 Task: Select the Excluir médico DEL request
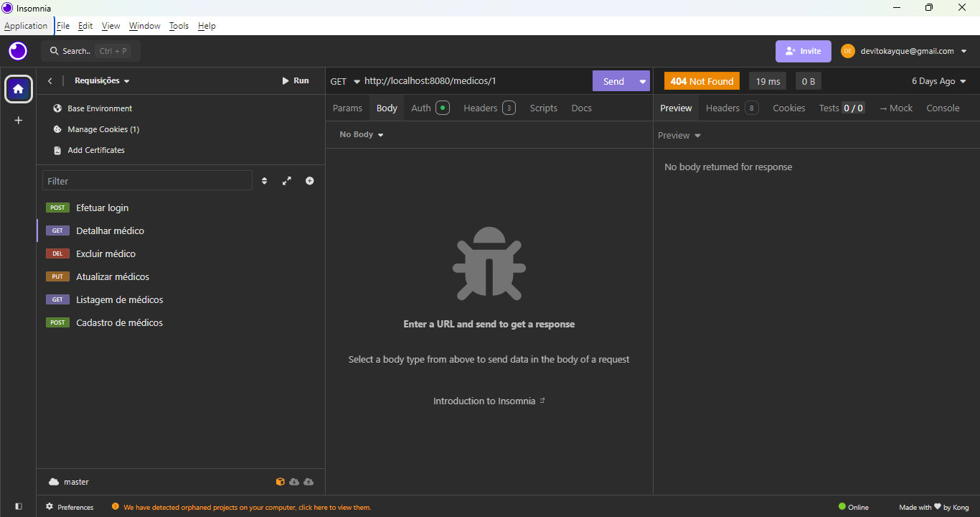(181, 253)
